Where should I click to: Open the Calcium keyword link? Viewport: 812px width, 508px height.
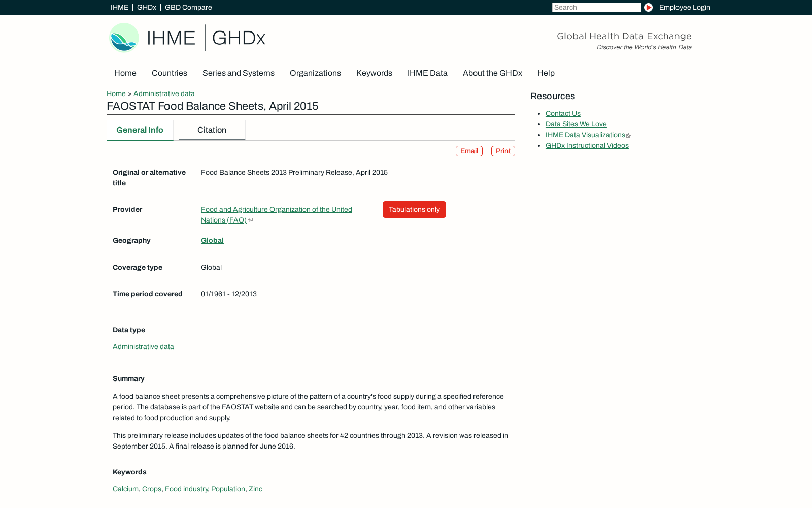pos(125,489)
